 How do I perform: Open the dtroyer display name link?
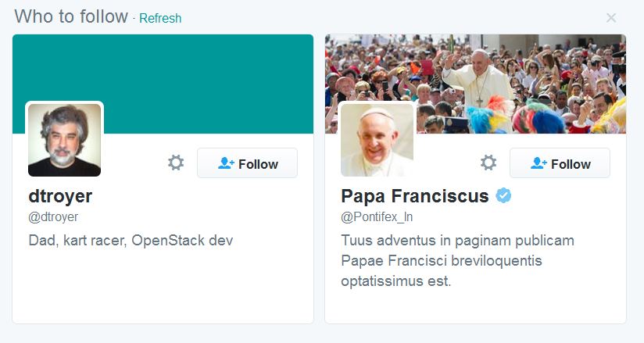60,196
